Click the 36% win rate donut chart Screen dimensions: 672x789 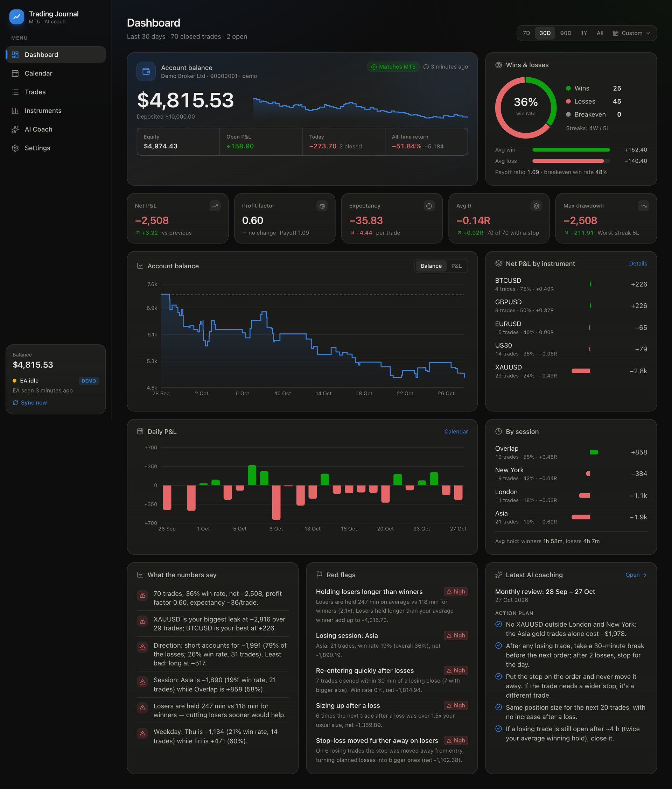click(526, 107)
